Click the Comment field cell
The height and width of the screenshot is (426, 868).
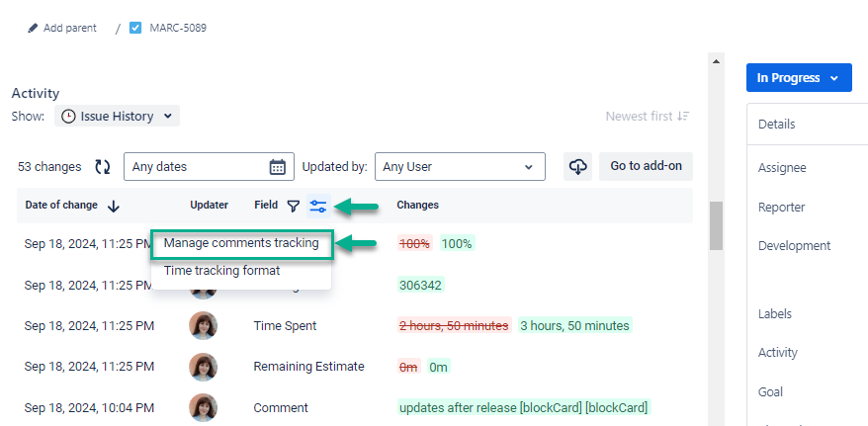(281, 408)
